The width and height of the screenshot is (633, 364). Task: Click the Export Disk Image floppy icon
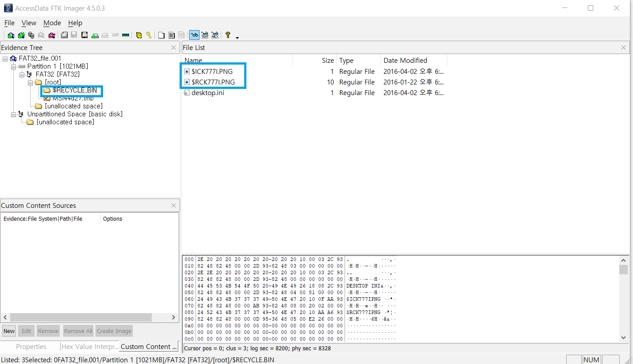tap(74, 35)
